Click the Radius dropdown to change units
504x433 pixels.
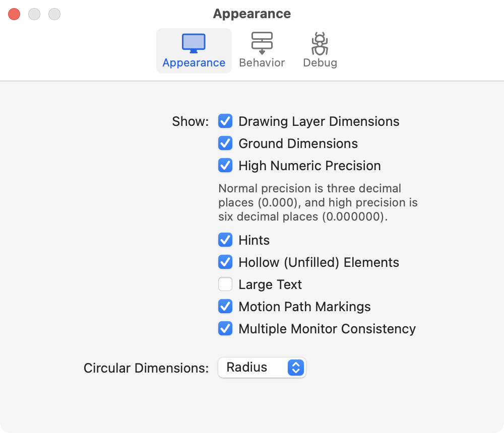[262, 368]
